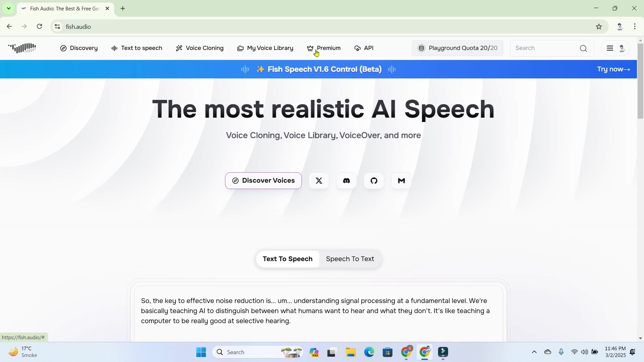Open the API page

click(x=364, y=48)
